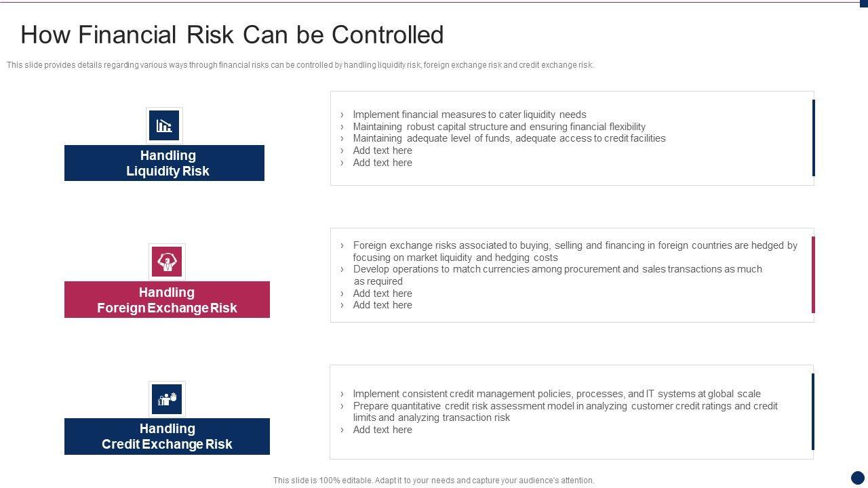Select 'Prepare quantitative credit risk assessment model' bullet
This screenshot has height=488, width=868.
tap(565, 406)
